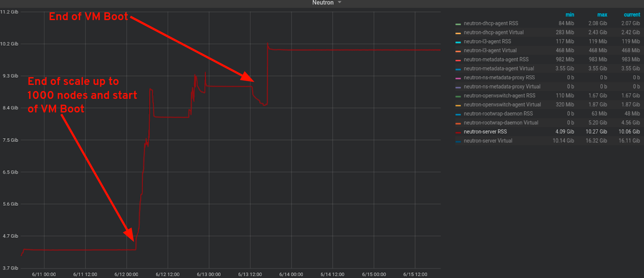Click the 10.14 Gib min value for neutron-server Virtual

[563, 141]
